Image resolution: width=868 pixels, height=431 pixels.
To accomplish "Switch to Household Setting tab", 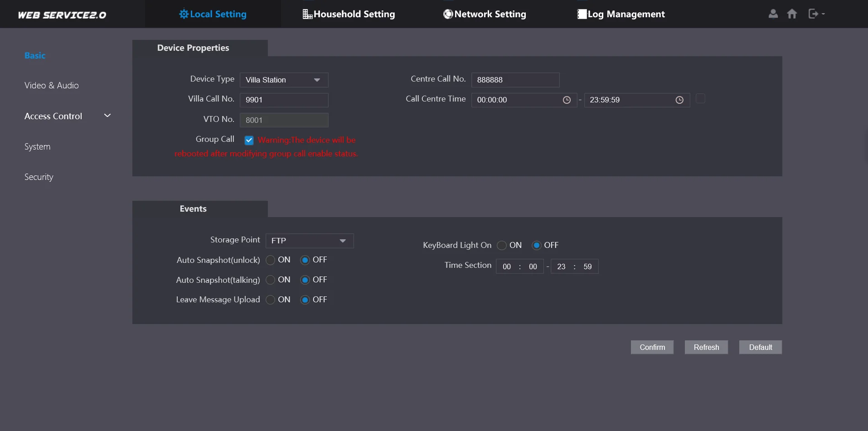I will click(x=349, y=14).
